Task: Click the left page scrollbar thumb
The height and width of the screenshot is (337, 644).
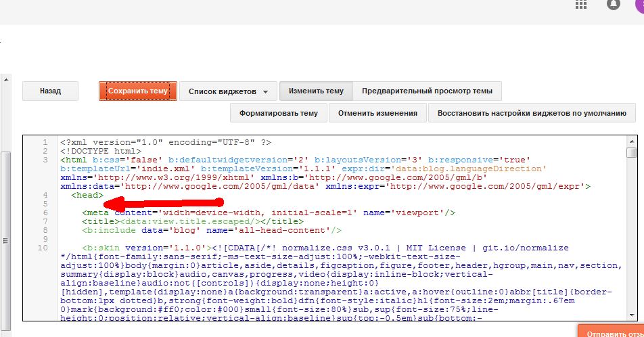Action: point(5,240)
